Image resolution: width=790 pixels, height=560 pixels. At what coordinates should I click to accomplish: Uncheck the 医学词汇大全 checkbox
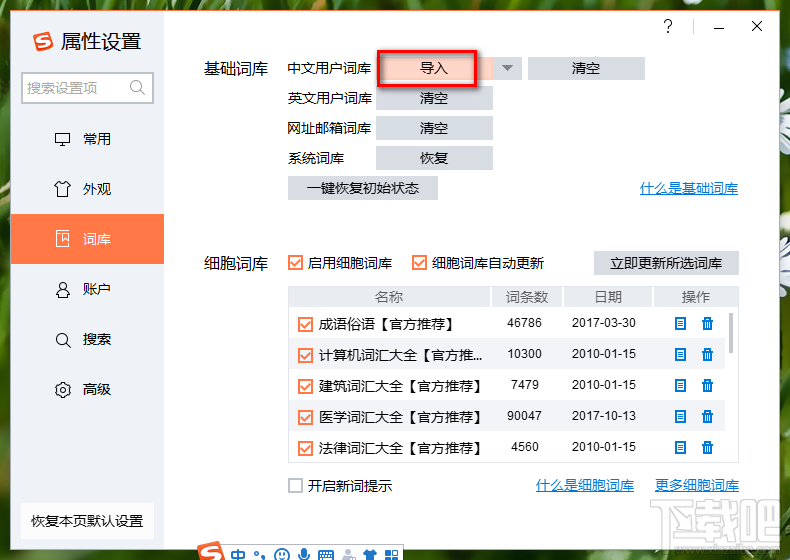click(305, 417)
